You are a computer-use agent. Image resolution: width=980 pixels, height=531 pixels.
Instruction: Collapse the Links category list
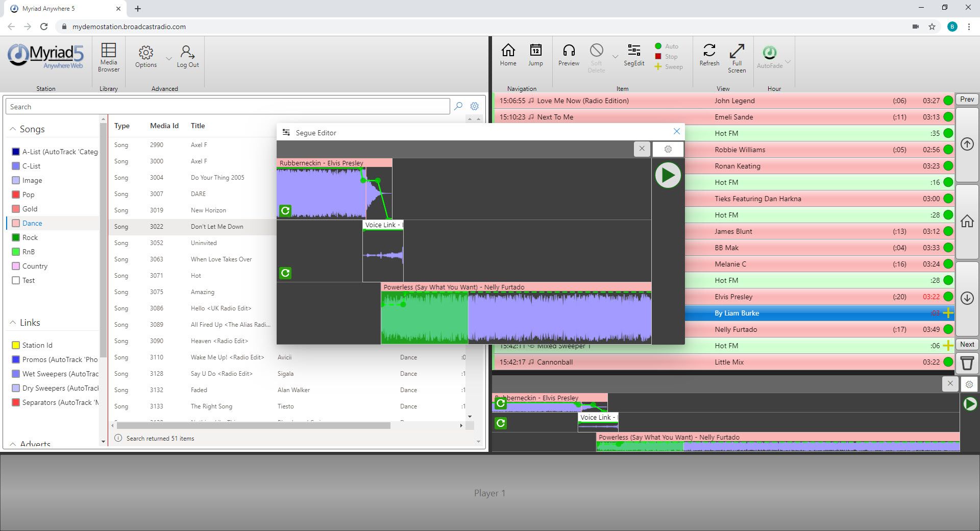pyautogui.click(x=13, y=323)
